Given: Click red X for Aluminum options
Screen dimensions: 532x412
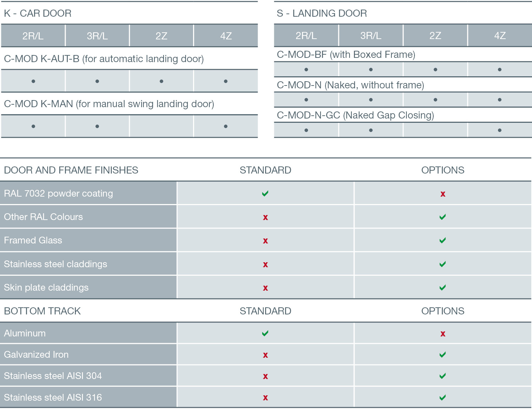Looking at the screenshot, I should click(x=443, y=334).
